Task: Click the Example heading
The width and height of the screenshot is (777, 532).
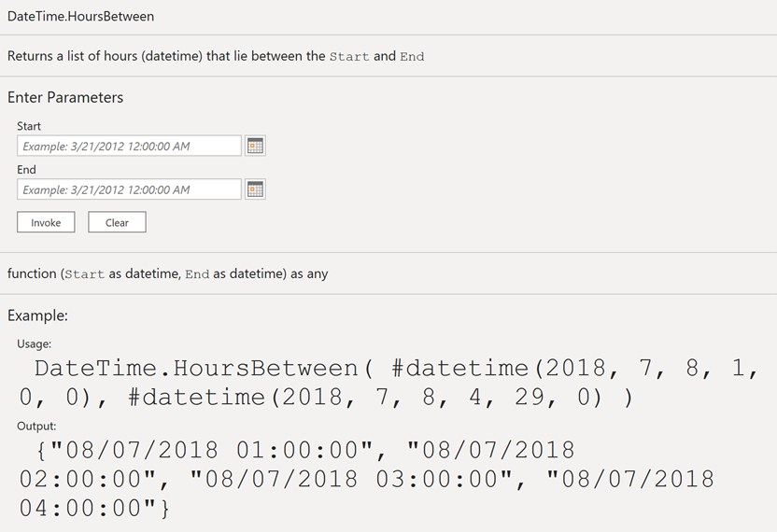Action: coord(37,315)
